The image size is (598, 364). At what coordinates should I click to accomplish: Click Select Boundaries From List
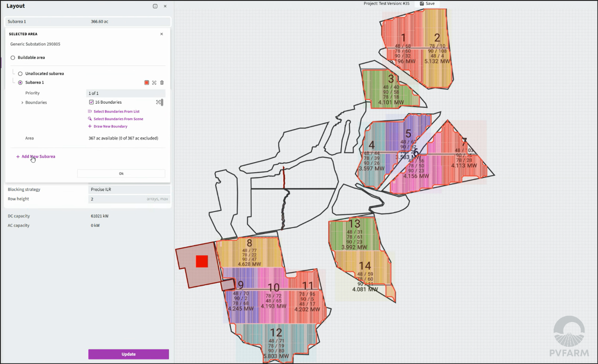click(116, 112)
